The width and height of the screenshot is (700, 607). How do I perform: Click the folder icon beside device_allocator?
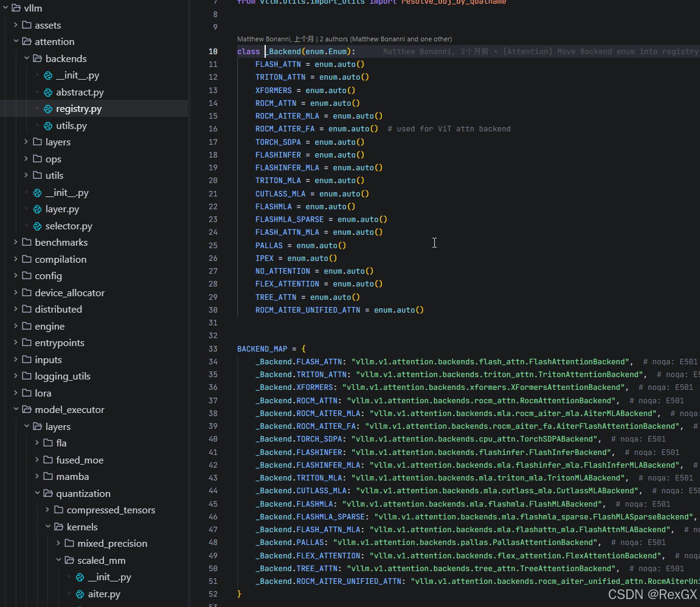pyautogui.click(x=27, y=293)
